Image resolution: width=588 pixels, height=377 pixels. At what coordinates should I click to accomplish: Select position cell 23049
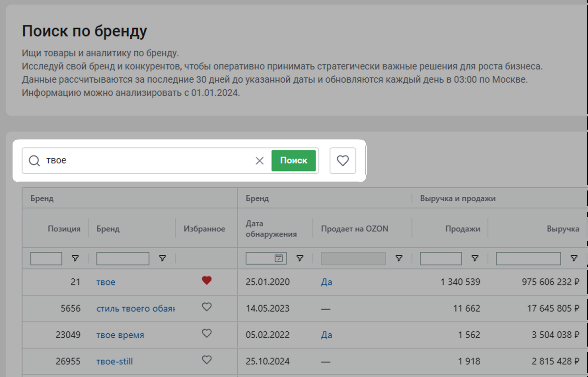point(68,335)
